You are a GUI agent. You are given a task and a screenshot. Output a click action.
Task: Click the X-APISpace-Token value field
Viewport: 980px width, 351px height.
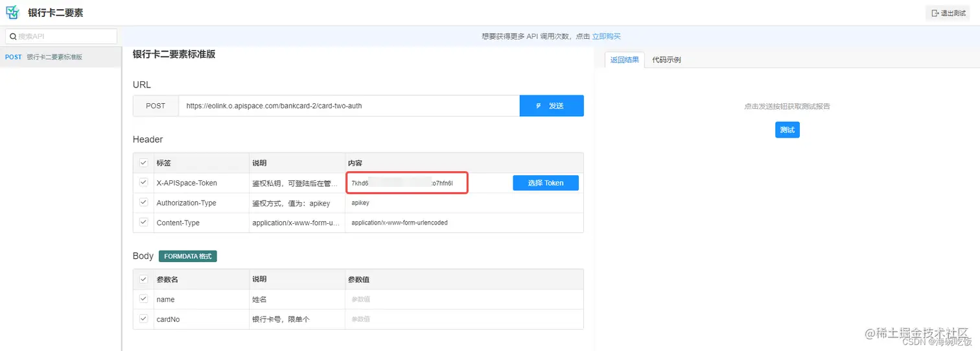[x=406, y=183]
